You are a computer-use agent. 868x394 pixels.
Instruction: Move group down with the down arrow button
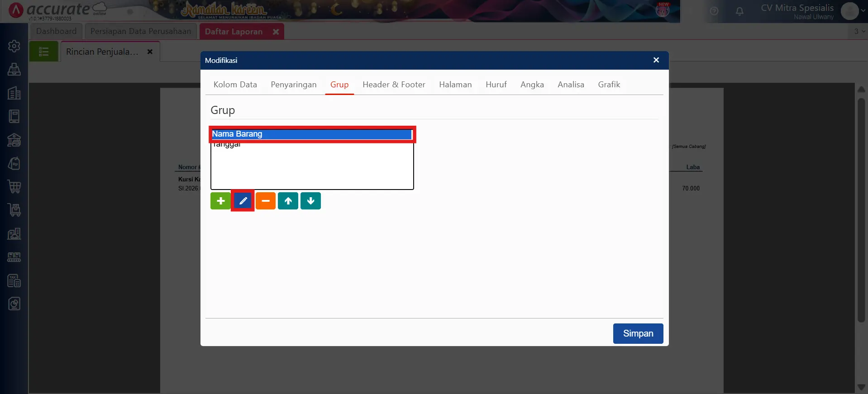click(311, 201)
